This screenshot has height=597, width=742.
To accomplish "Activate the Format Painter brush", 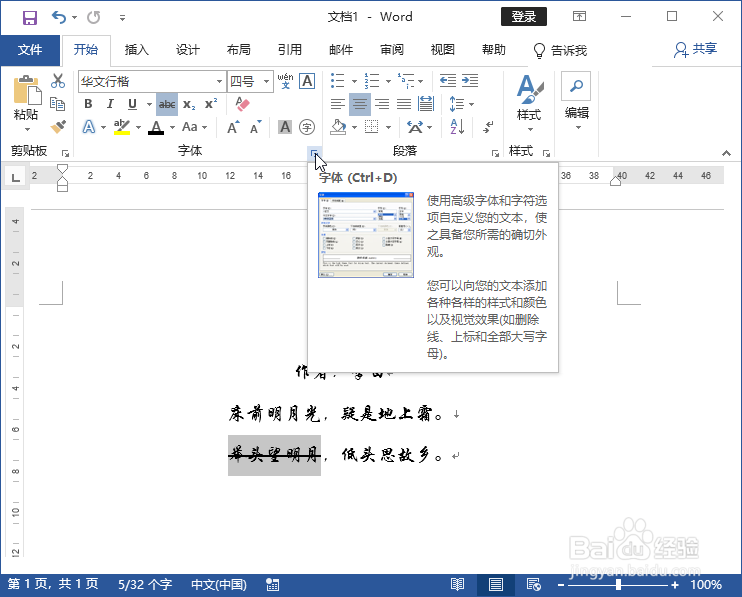I will click(58, 127).
